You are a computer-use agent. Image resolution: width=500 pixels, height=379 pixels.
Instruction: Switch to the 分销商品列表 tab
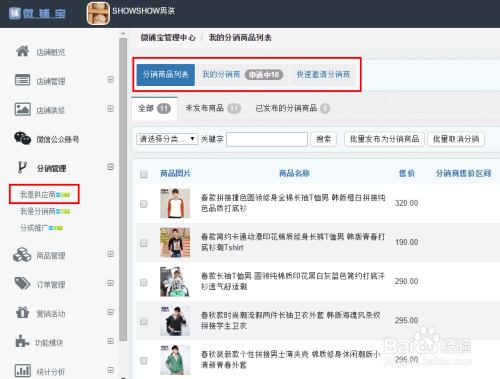tap(166, 75)
